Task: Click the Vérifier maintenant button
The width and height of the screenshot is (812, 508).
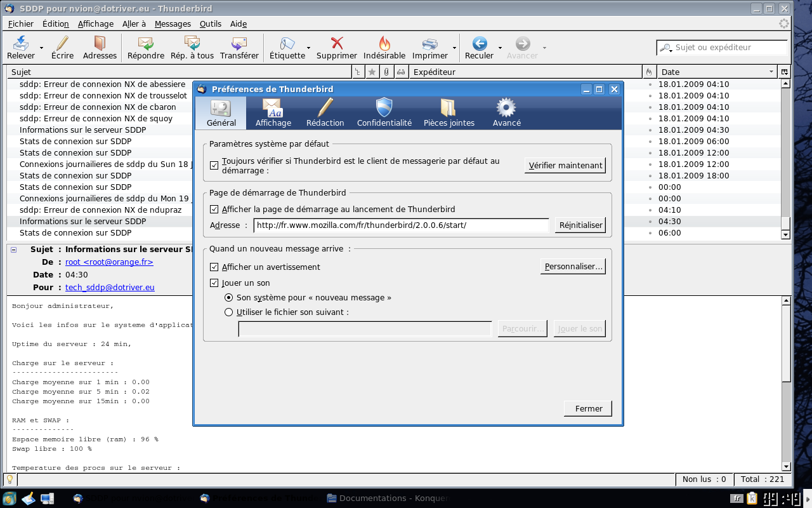Action: 565,166
